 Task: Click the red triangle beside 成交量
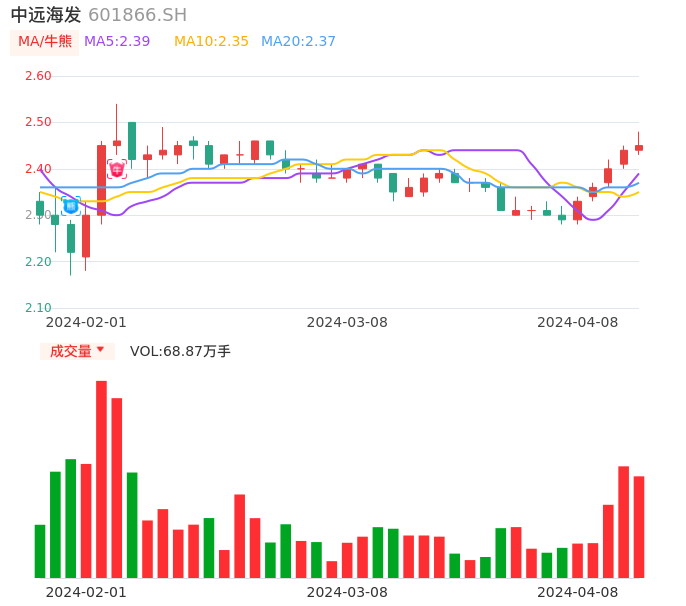point(100,350)
